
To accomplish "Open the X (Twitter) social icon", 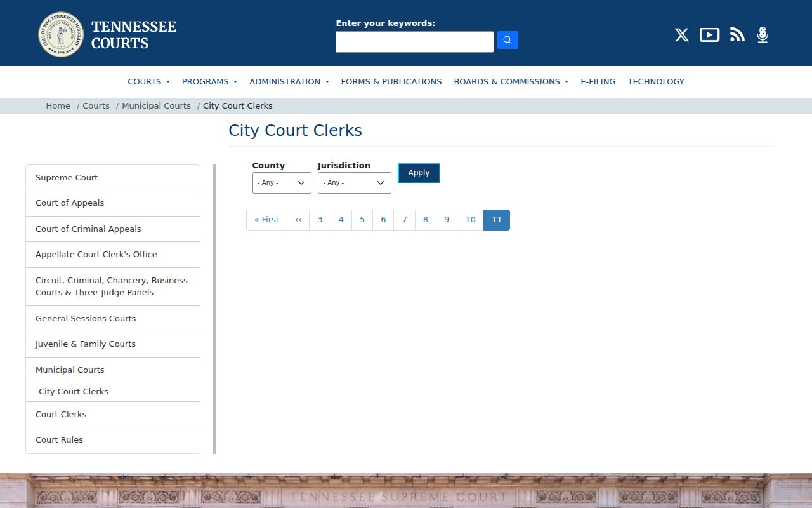I will 682,35.
